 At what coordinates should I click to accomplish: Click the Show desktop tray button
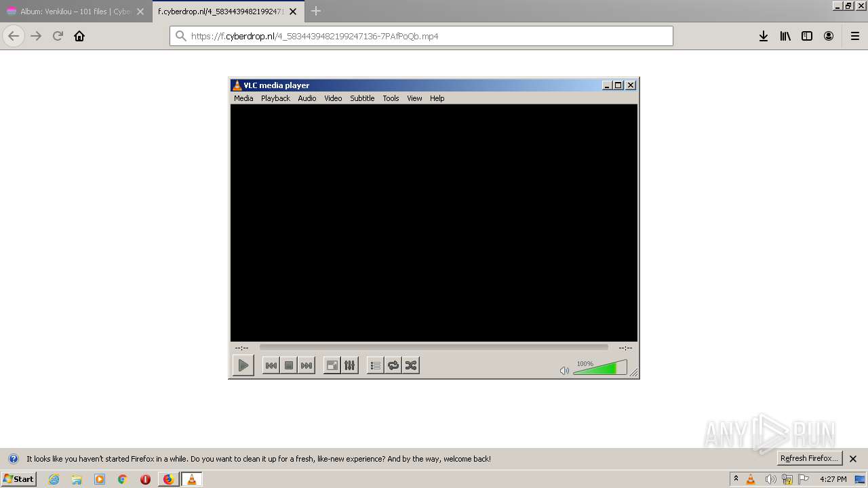tap(861, 479)
